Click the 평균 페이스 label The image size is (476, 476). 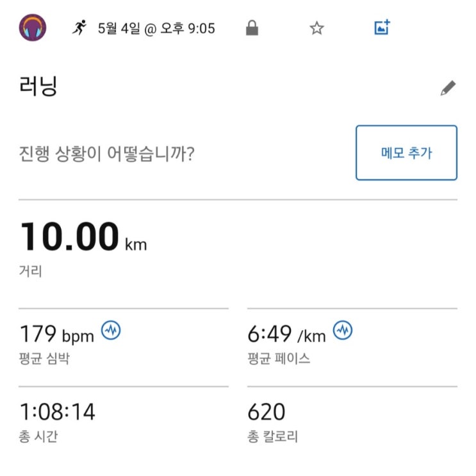point(279,359)
